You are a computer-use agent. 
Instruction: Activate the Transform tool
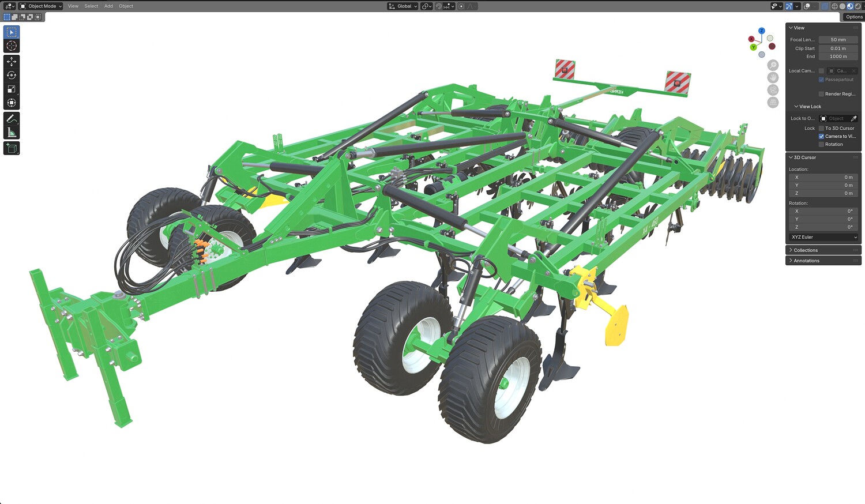click(x=12, y=103)
